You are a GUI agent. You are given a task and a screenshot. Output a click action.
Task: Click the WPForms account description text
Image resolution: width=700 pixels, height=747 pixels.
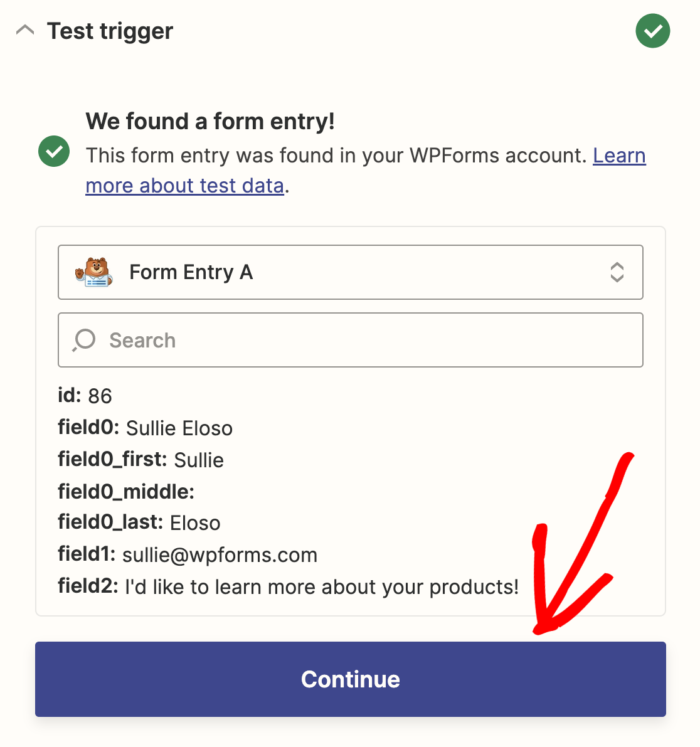pos(336,156)
